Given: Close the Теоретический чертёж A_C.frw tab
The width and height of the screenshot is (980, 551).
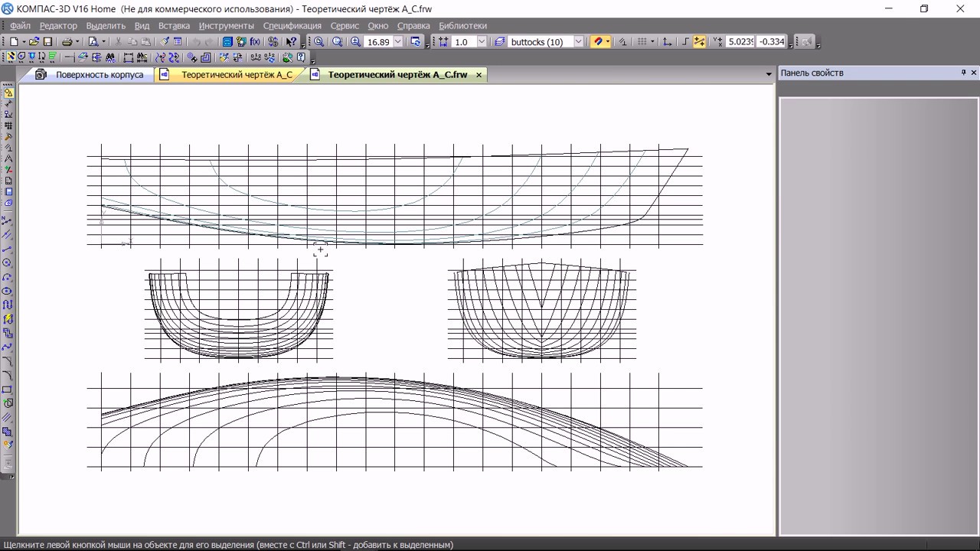Looking at the screenshot, I should (x=479, y=74).
